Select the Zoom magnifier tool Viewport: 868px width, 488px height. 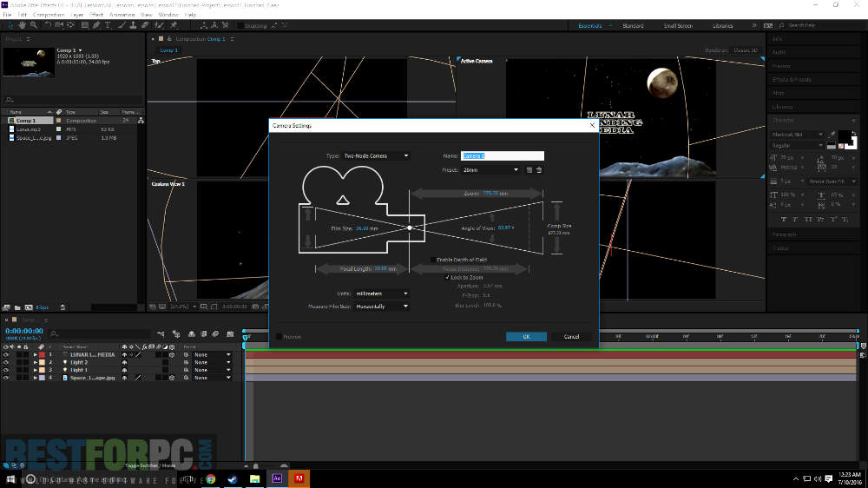point(33,26)
